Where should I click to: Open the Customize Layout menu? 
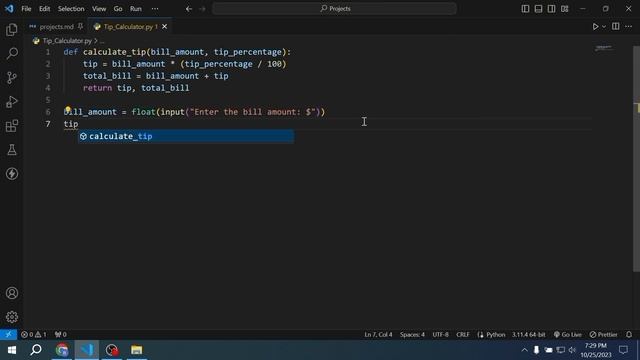point(564,9)
